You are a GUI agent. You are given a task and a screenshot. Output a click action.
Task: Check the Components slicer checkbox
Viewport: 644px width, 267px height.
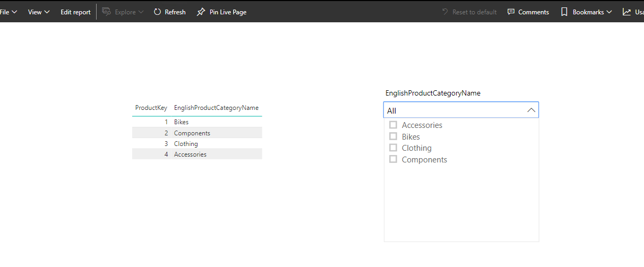click(x=393, y=159)
